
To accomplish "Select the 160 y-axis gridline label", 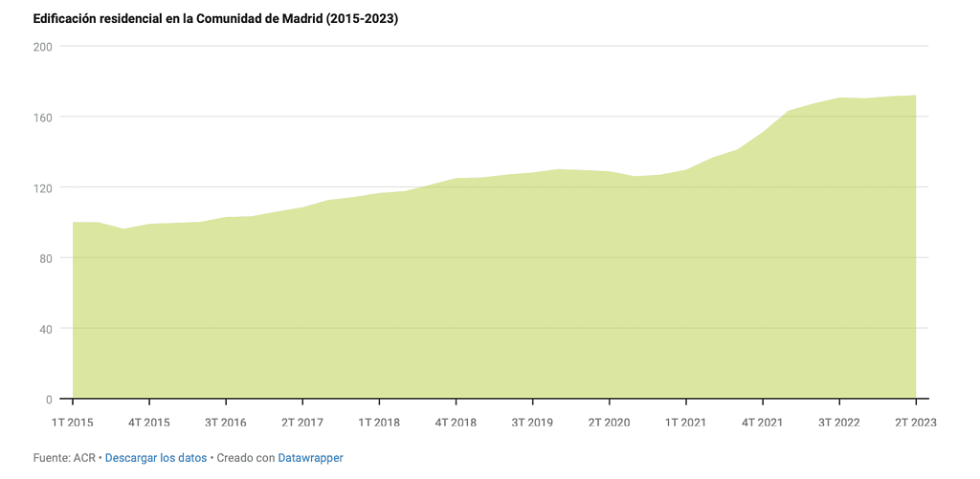I will pos(42,118).
